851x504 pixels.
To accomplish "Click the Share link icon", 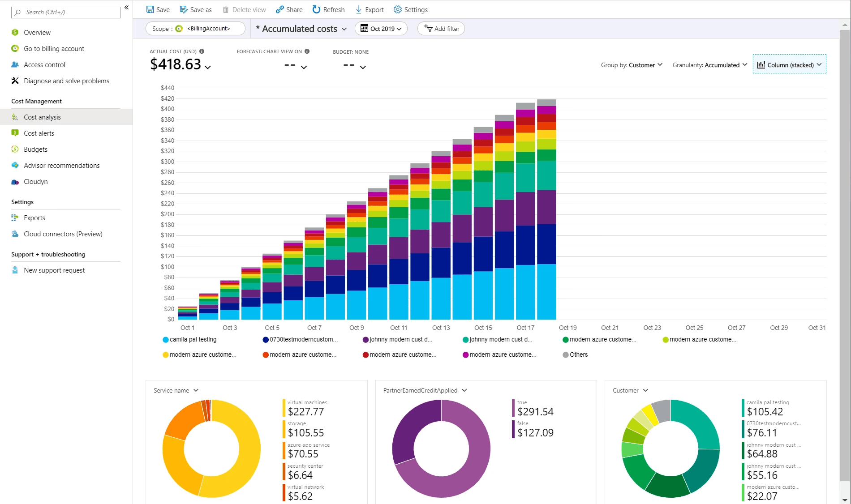I will click(279, 9).
